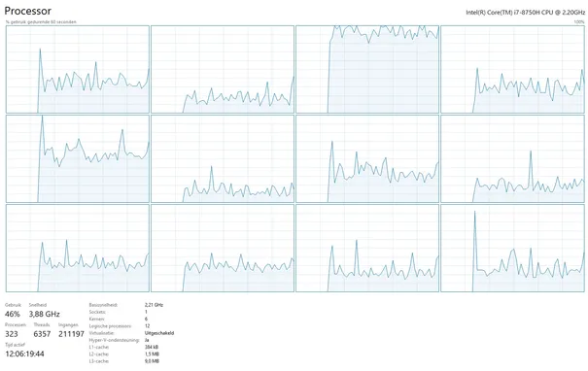Select the second graph in the bottom row
This screenshot has height=371, width=588.
(223, 248)
